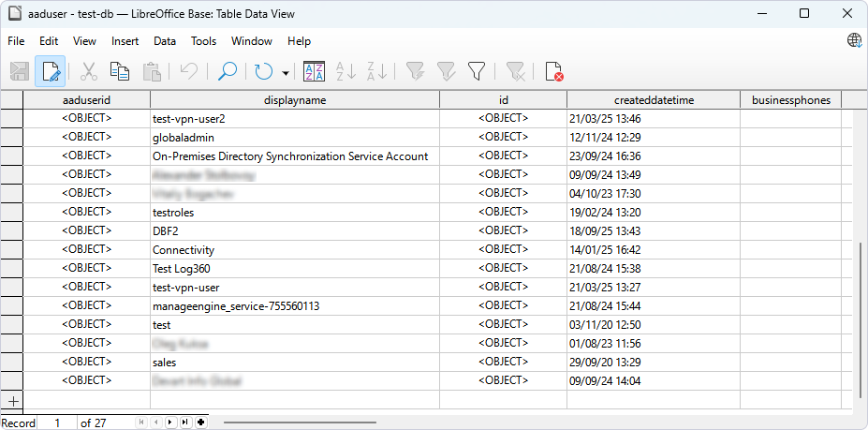Click date cell 21/03/25 13:46

654,119
